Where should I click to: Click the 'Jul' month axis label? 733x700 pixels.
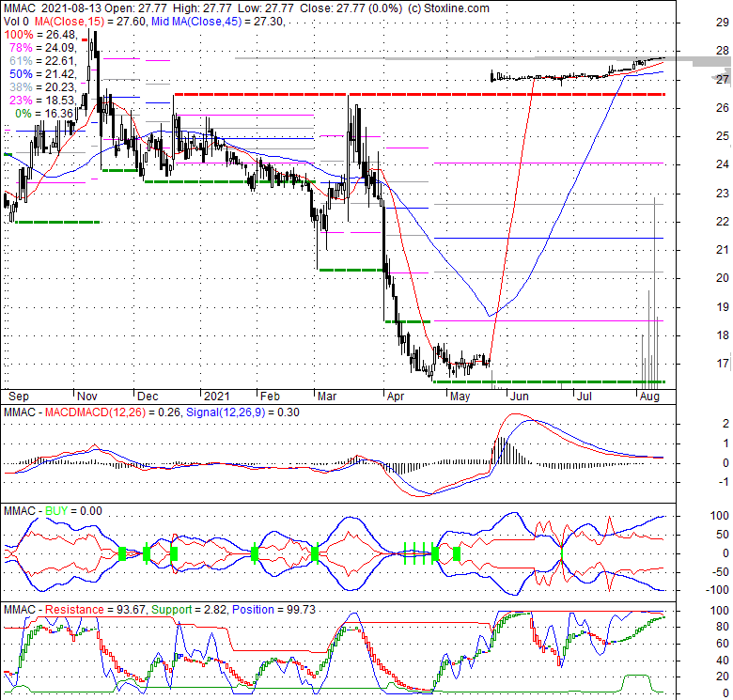point(585,397)
